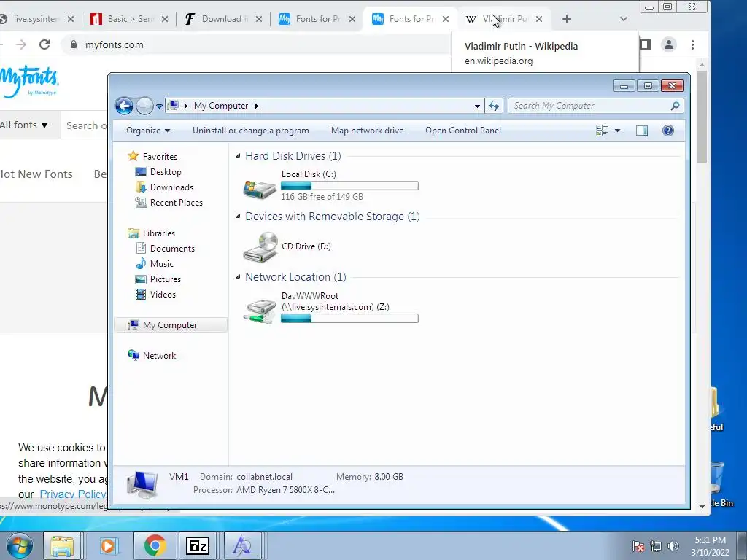Open the recent pages dropdown arrow
Viewport: 747px width, 560px height.
pyautogui.click(x=159, y=106)
